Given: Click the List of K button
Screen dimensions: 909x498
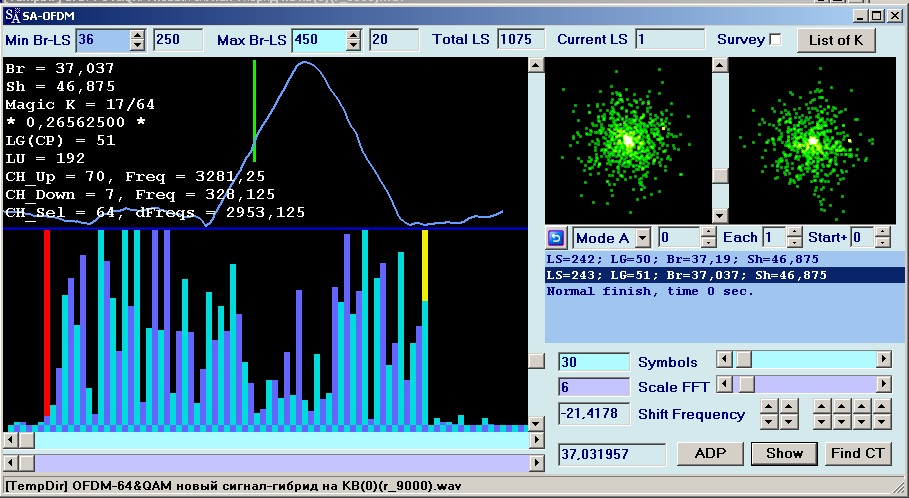Looking at the screenshot, I should tap(835, 40).
